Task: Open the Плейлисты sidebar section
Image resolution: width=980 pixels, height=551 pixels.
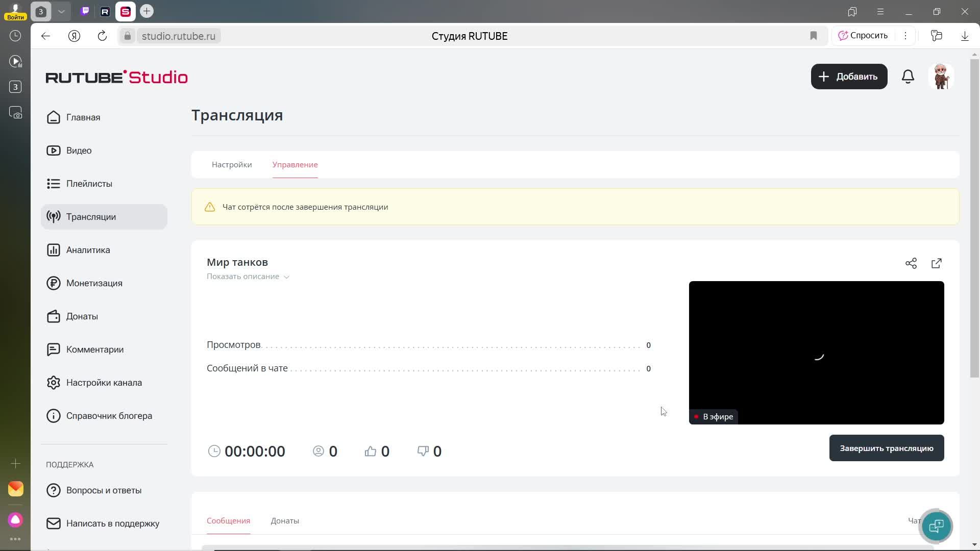Action: pos(104,184)
